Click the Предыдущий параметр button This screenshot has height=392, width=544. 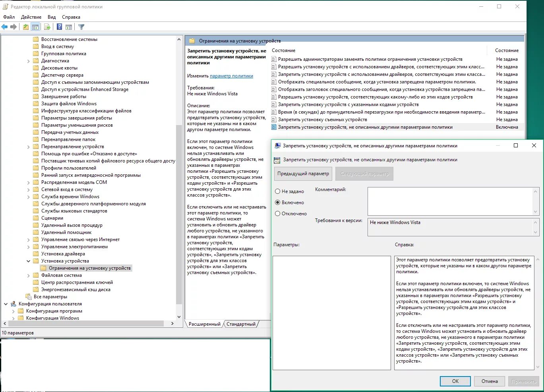303,174
